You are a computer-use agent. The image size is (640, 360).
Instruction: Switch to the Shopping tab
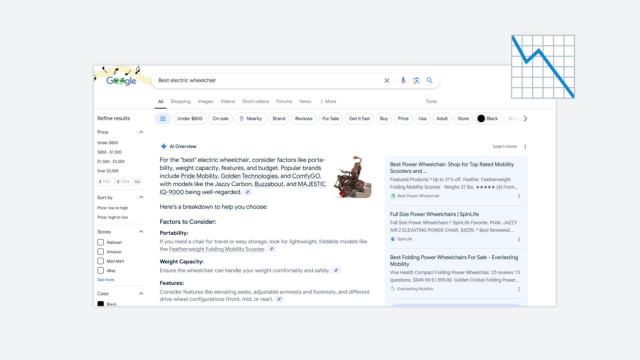tap(180, 101)
